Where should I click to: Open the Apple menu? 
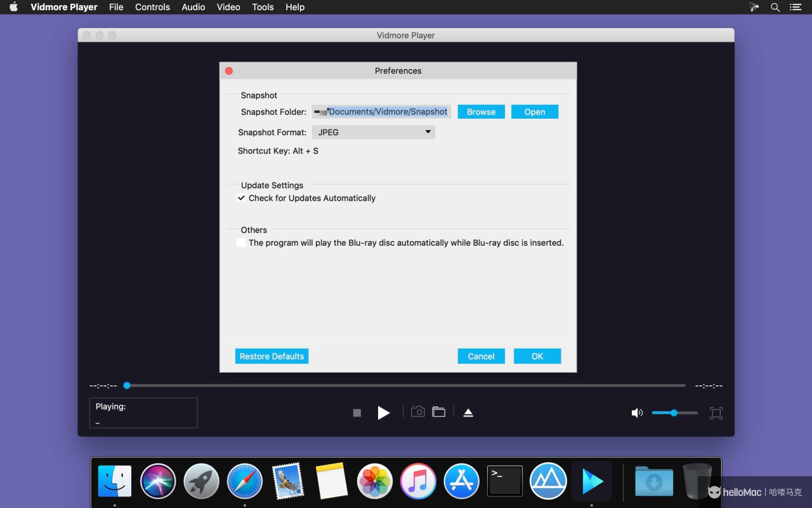pyautogui.click(x=13, y=7)
